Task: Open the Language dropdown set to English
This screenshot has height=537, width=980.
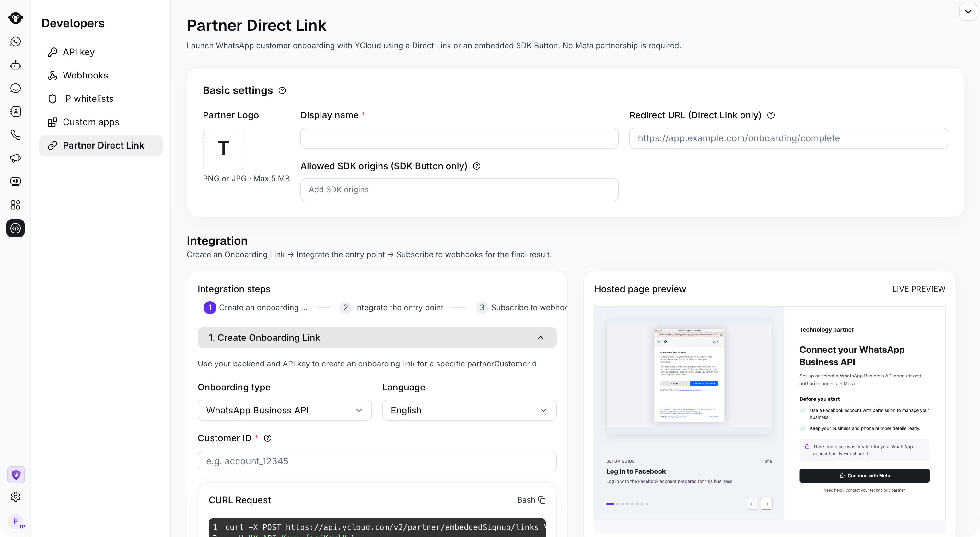Action: pyautogui.click(x=470, y=410)
